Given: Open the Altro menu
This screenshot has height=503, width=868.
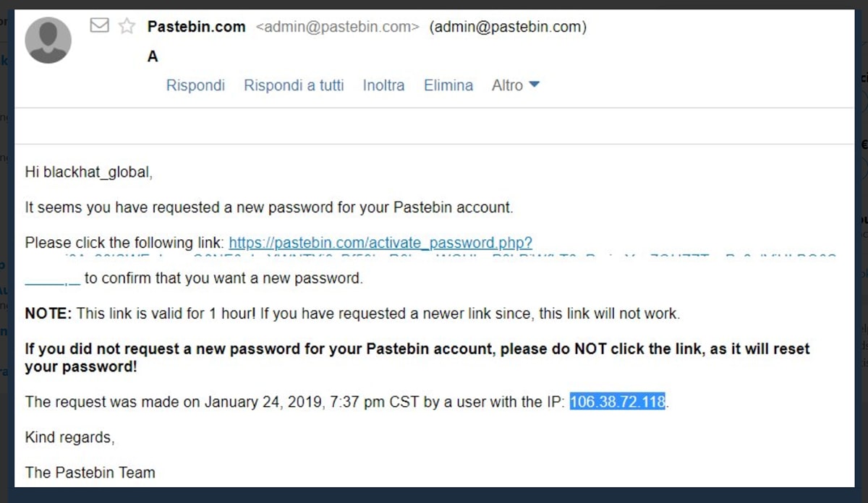Looking at the screenshot, I should click(507, 85).
